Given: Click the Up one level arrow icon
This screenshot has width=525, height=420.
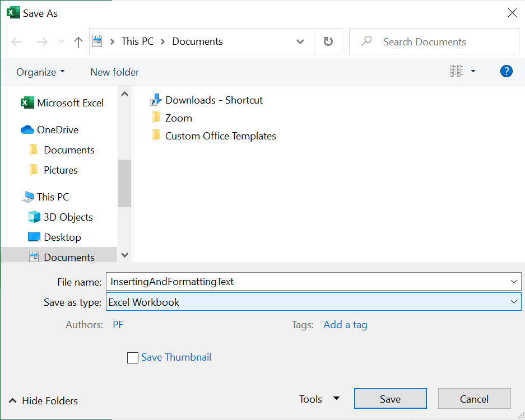Looking at the screenshot, I should pyautogui.click(x=78, y=42).
